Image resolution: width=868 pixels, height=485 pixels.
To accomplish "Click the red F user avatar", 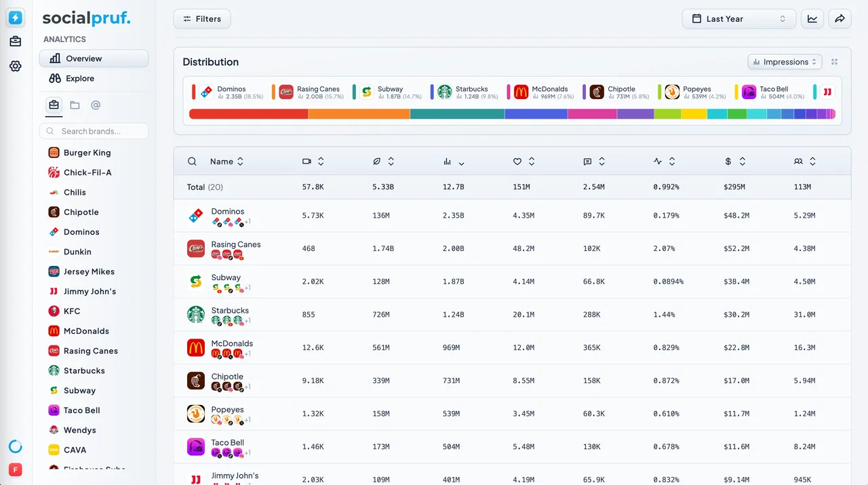I will pos(15,469).
